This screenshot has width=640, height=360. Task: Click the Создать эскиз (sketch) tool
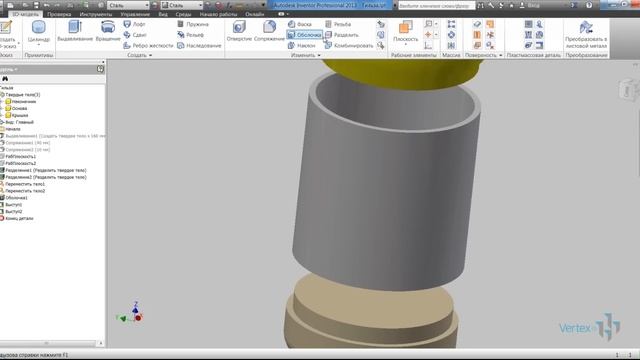[7, 34]
